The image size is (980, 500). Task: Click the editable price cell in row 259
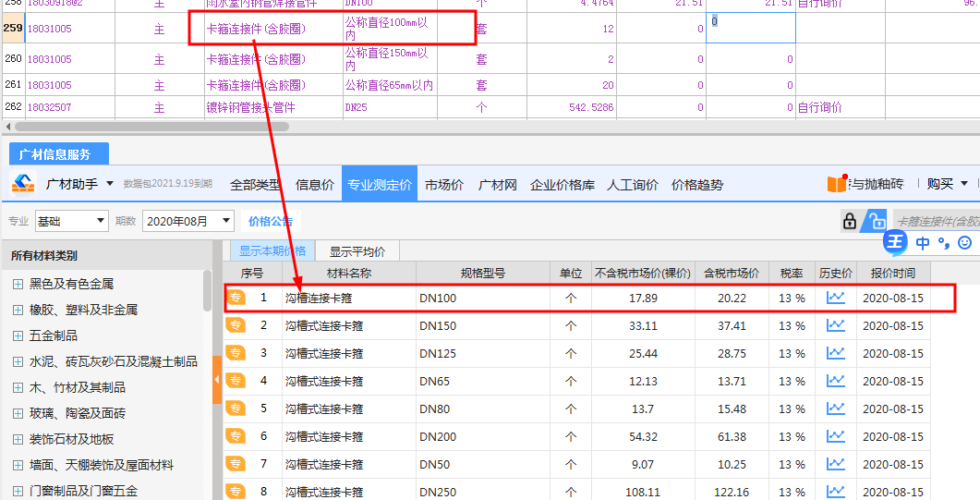pos(751,28)
